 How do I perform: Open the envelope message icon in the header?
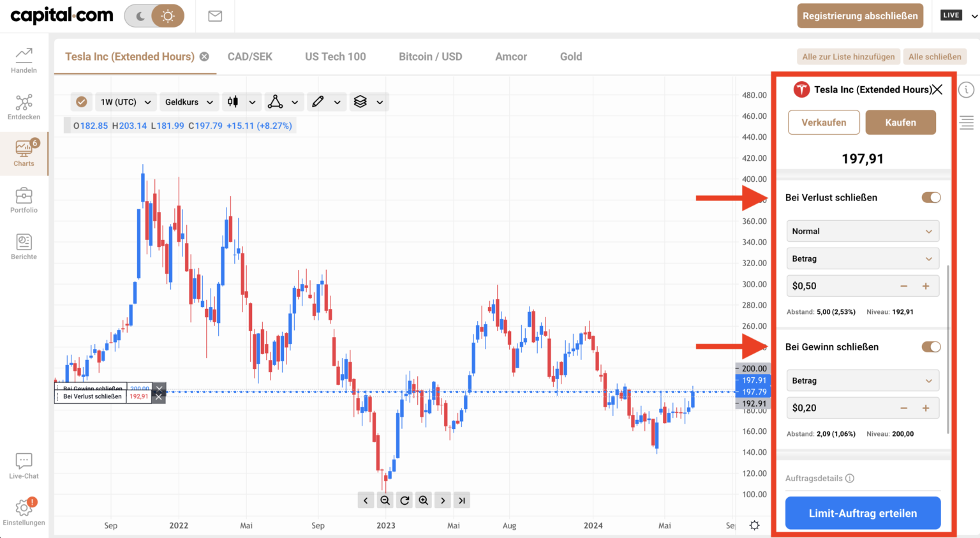214,17
